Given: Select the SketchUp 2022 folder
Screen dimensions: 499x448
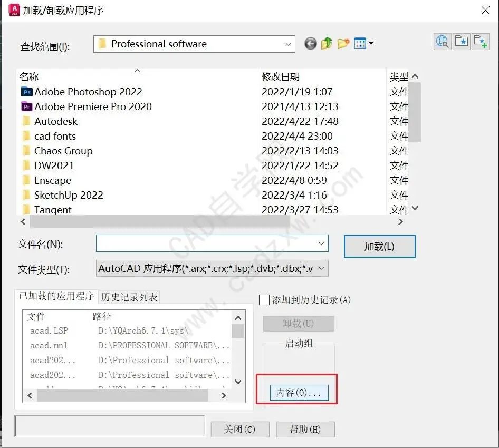Looking at the screenshot, I should click(62, 195).
